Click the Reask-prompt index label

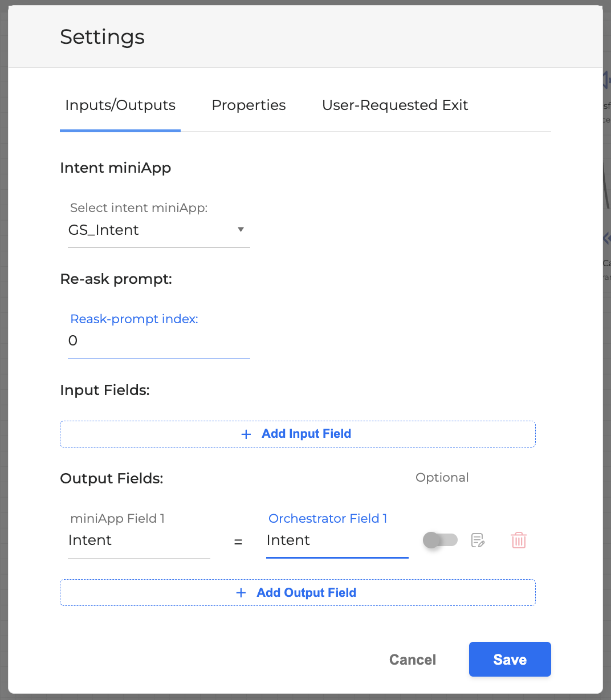(x=134, y=319)
